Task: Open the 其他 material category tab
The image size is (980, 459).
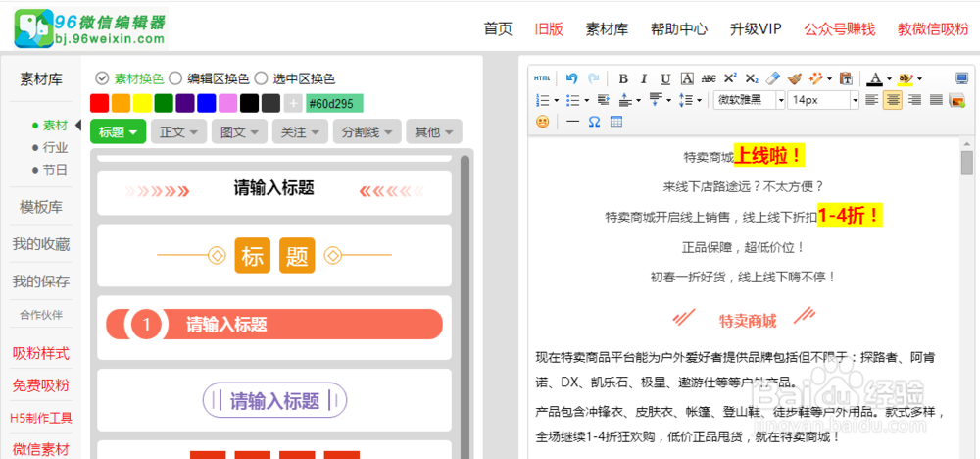Action: pyautogui.click(x=434, y=131)
